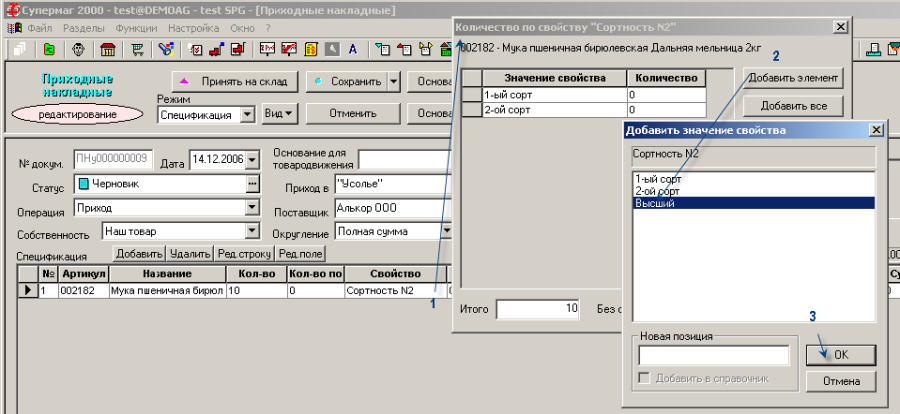Click the Ред.строку button

pyautogui.click(x=244, y=254)
